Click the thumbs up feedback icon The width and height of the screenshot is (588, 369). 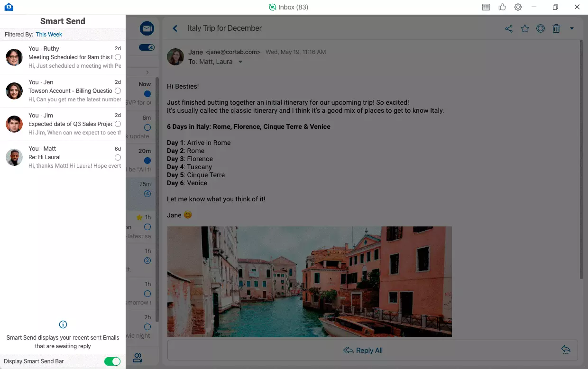click(x=502, y=7)
